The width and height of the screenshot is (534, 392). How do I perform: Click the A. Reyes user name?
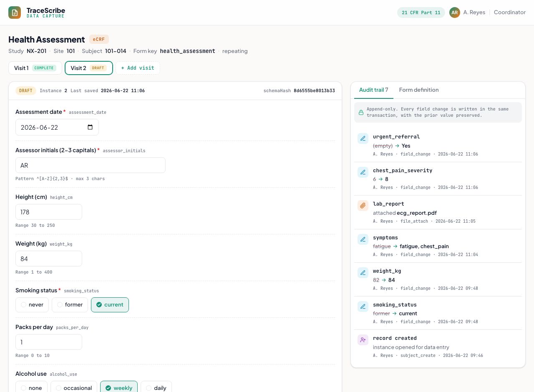tap(474, 13)
